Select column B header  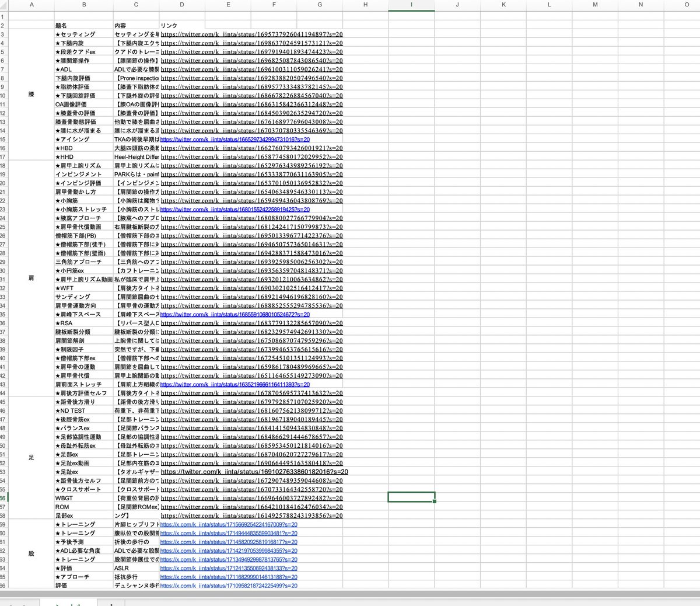coord(84,5)
